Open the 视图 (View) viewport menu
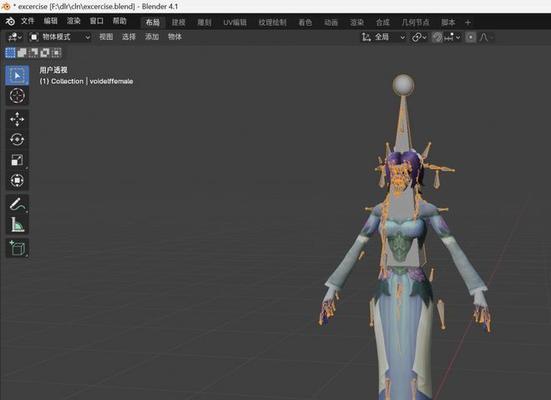The image size is (551, 400). click(x=106, y=37)
